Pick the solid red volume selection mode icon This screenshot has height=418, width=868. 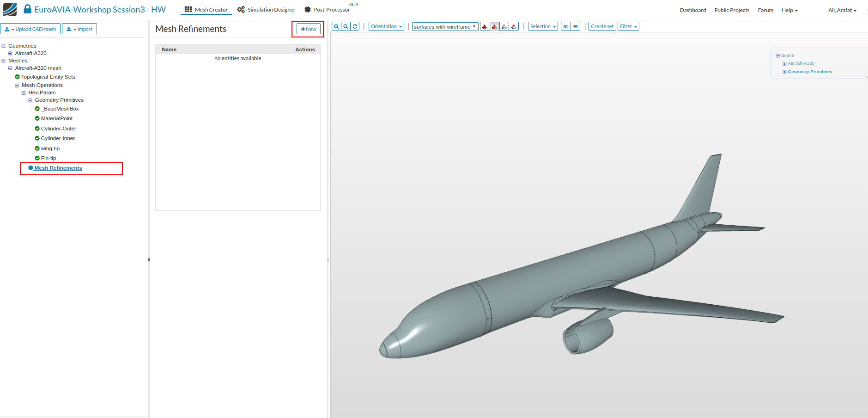[485, 26]
